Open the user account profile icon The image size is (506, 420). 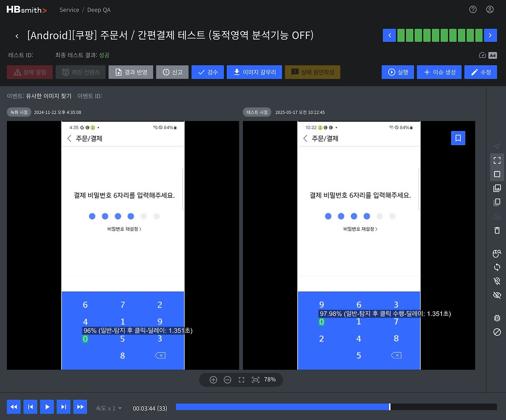click(x=490, y=9)
